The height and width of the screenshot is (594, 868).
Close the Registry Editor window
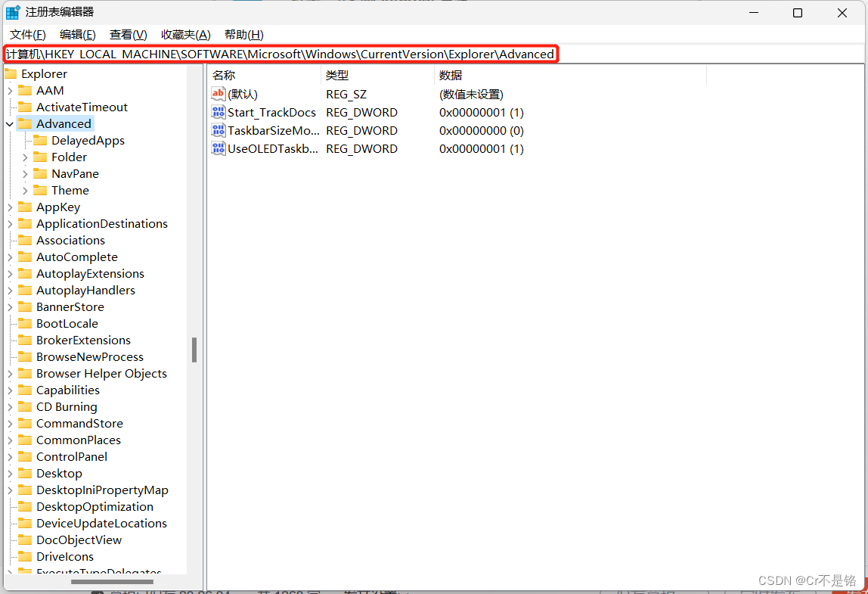842,13
